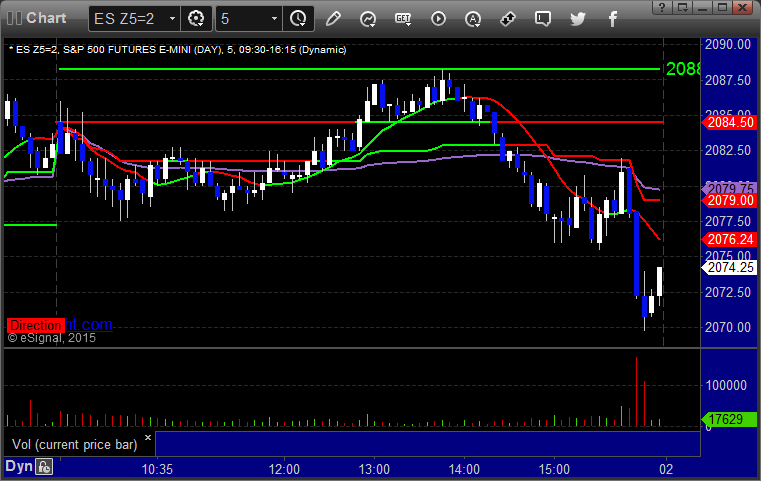This screenshot has width=761, height=481.
Task: Select the Vol (current price bar) label
Action: pos(75,444)
